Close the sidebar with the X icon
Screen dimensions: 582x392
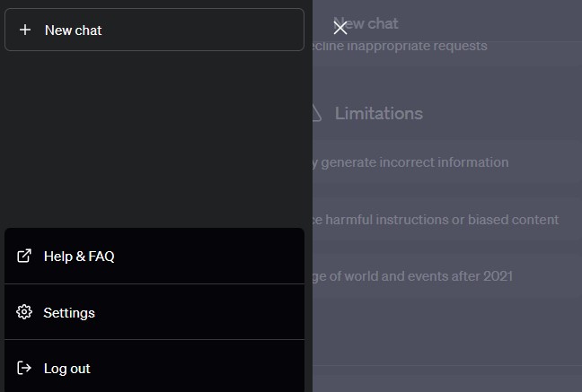[x=340, y=28]
